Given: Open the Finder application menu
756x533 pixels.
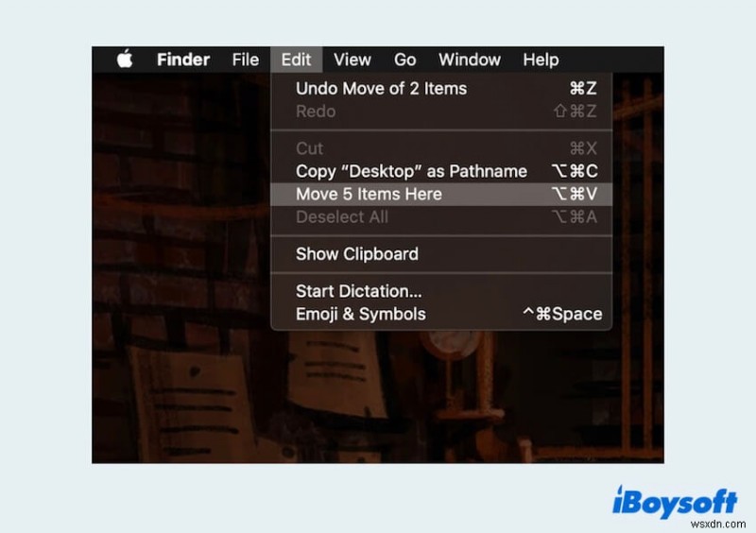Looking at the screenshot, I should pyautogui.click(x=183, y=60).
